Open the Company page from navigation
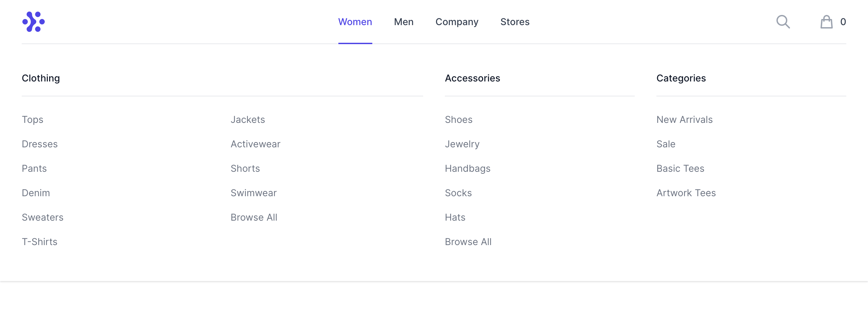This screenshot has height=315, width=868. (x=457, y=22)
